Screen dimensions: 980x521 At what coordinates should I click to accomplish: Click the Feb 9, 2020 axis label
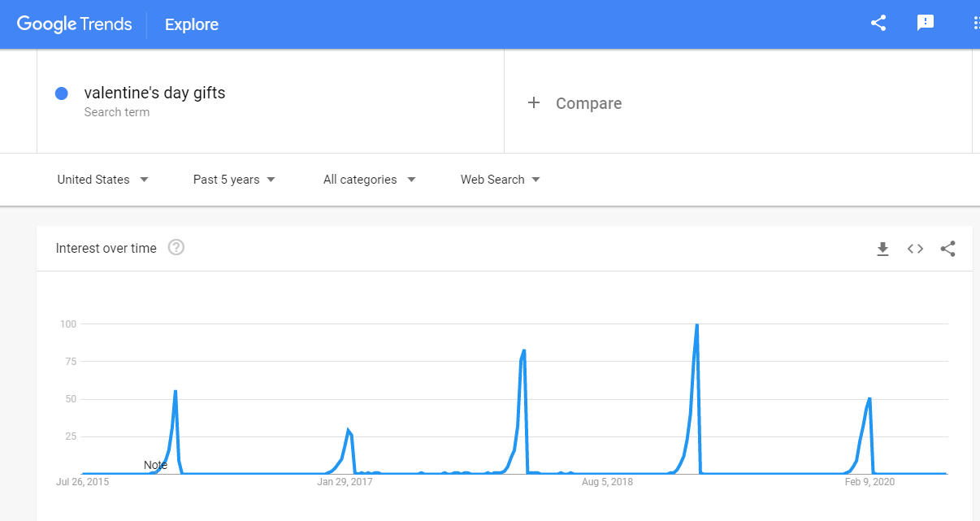[x=869, y=482]
